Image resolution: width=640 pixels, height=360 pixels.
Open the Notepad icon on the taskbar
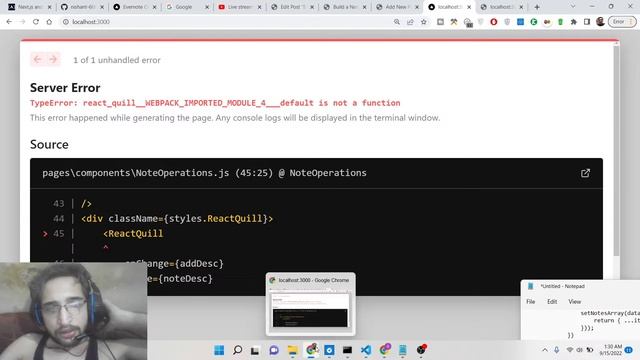point(402,350)
